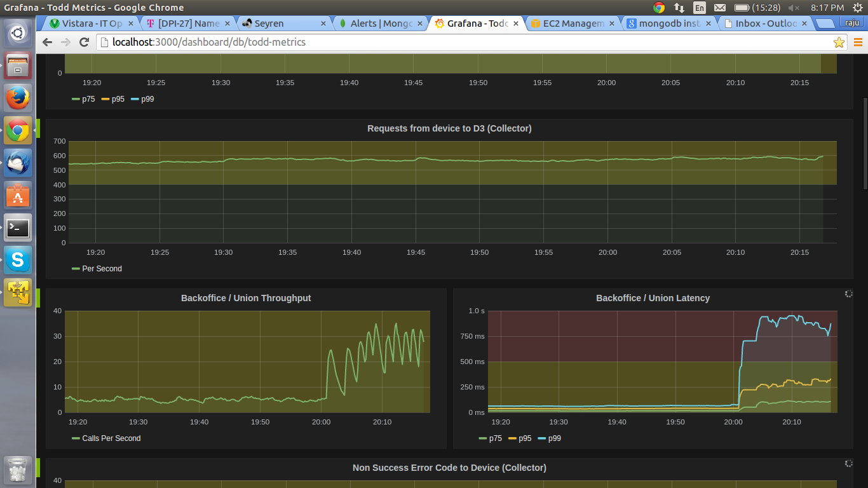This screenshot has width=868, height=488.
Task: Click Non Success Error Code panel title
Action: pos(449,468)
